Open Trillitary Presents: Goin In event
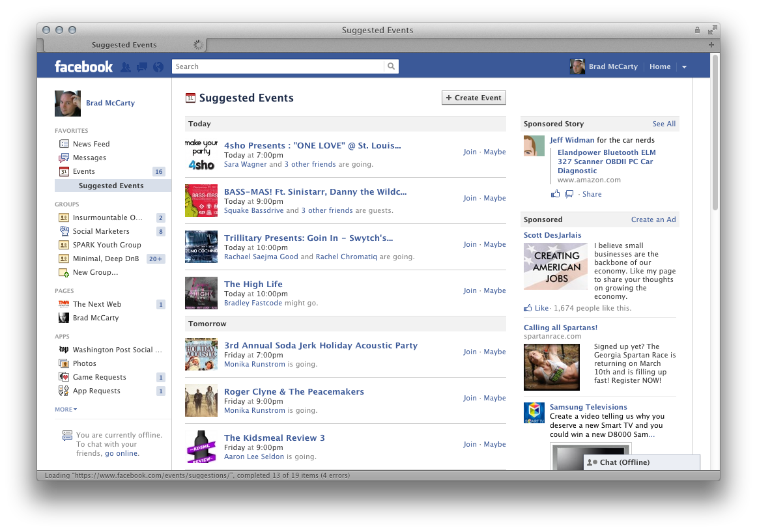Screen dimensions: 757x532 tap(309, 238)
